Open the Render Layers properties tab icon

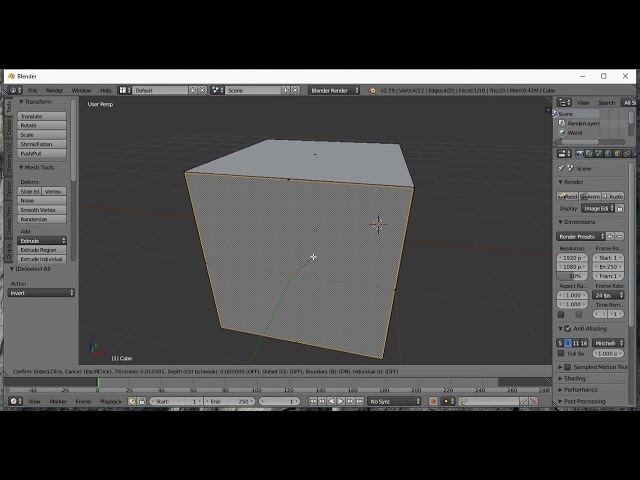click(589, 153)
